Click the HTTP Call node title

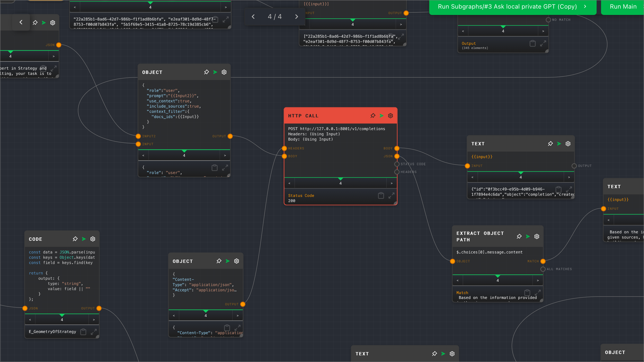pyautogui.click(x=303, y=116)
